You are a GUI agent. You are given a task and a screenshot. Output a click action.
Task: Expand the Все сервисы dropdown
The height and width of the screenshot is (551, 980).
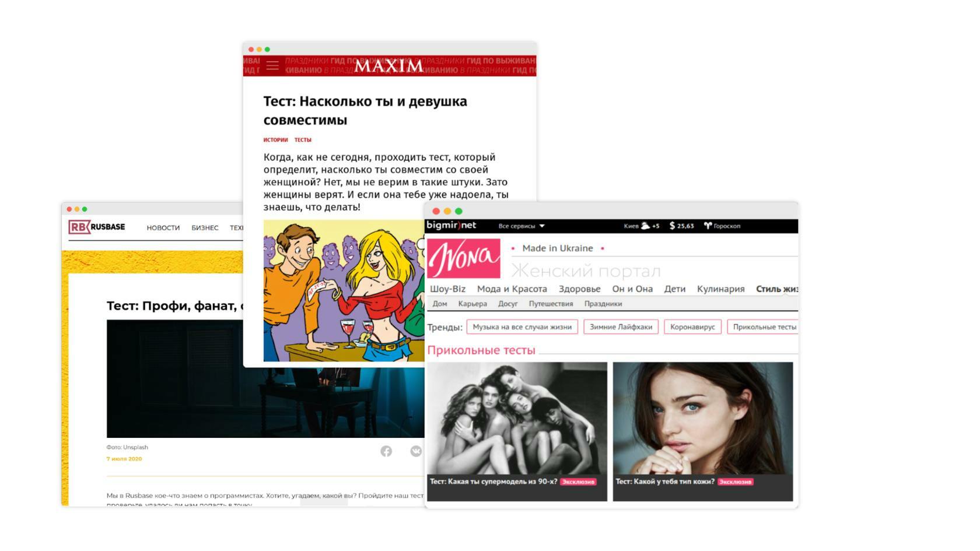point(521,226)
